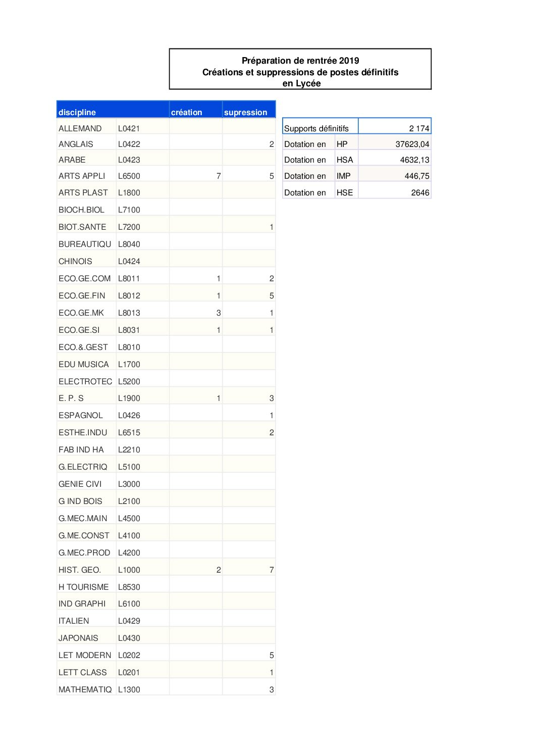
Task: Click the CHINOIS discipline cell
Action: tap(86, 259)
